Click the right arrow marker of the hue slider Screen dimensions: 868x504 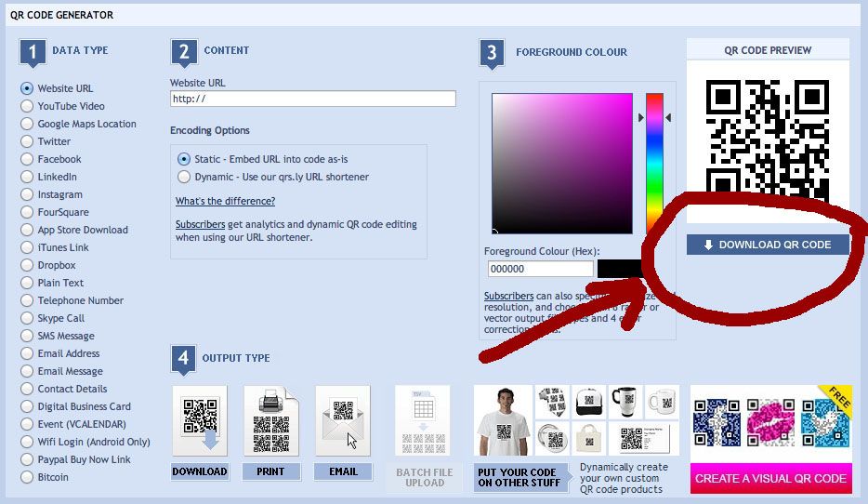pos(669,117)
